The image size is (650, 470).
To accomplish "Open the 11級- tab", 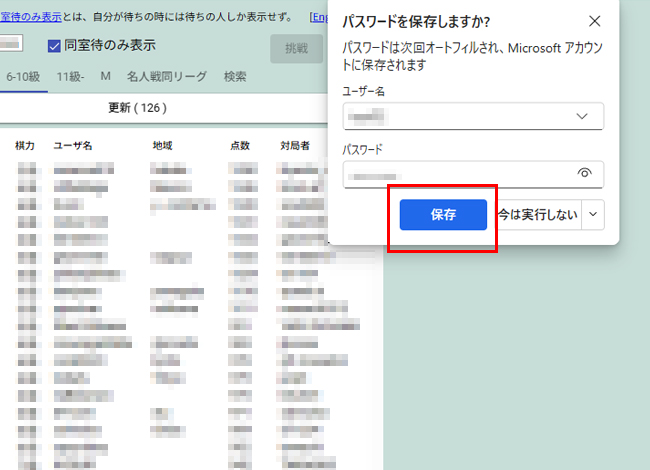I will coord(70,76).
